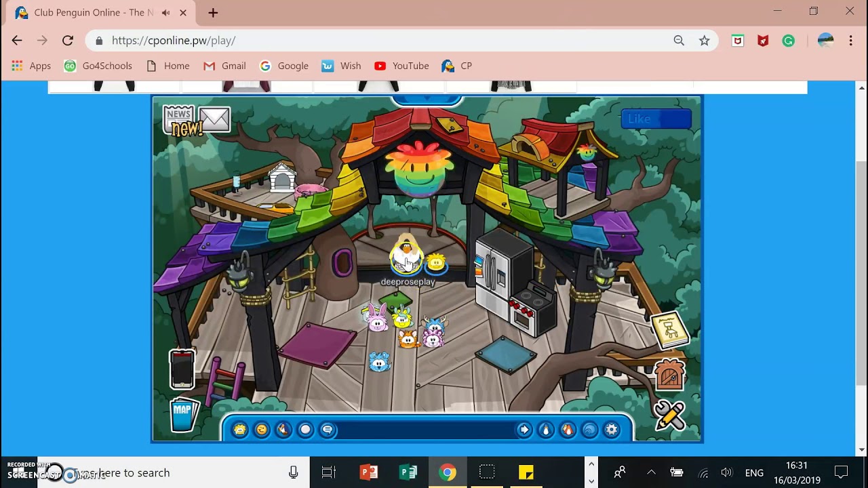Open Chrome from the taskbar

tap(447, 472)
